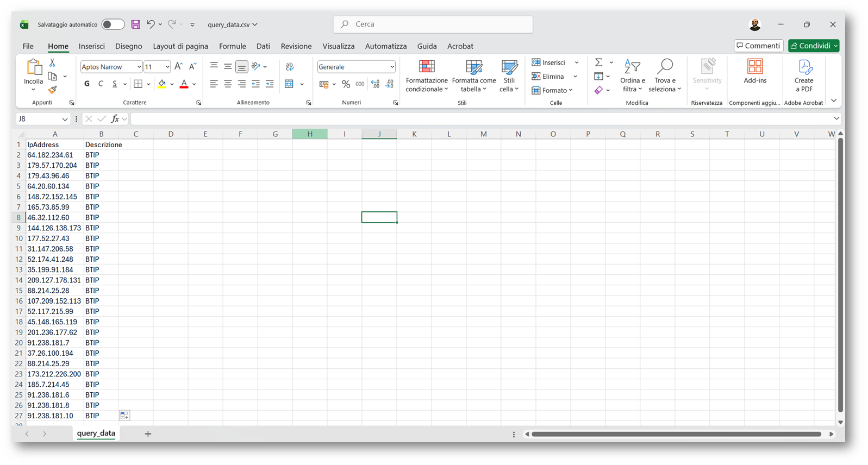Click the AutoSum sigma icon

[x=598, y=62]
